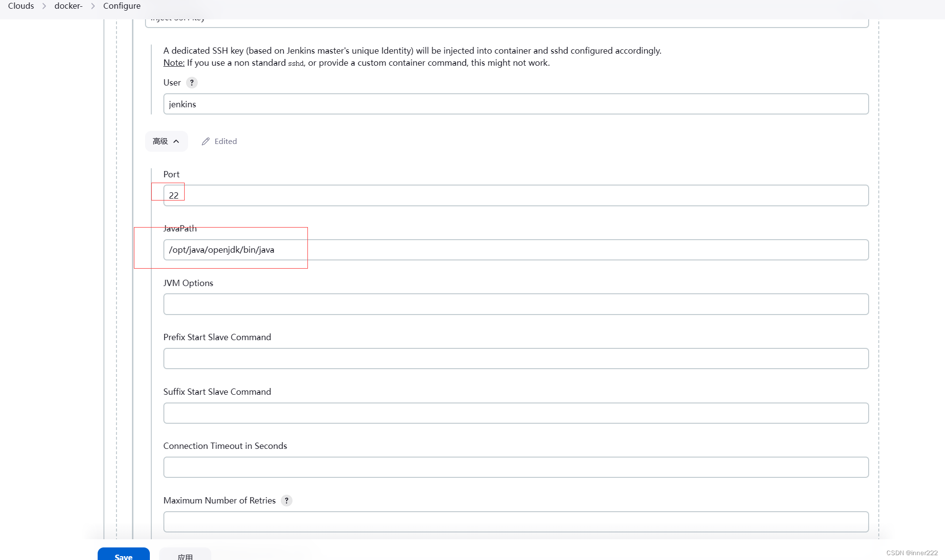Focus the Connection Timeout in Seconds field
945x560 pixels.
pyautogui.click(x=516, y=467)
